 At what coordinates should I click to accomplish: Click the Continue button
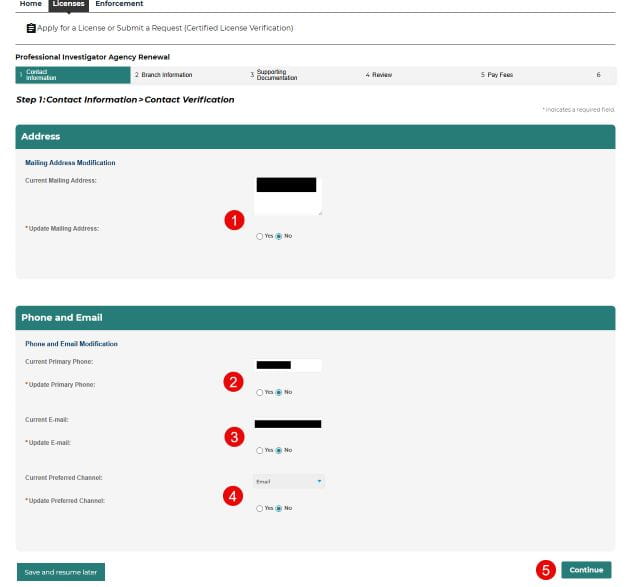tap(586, 570)
